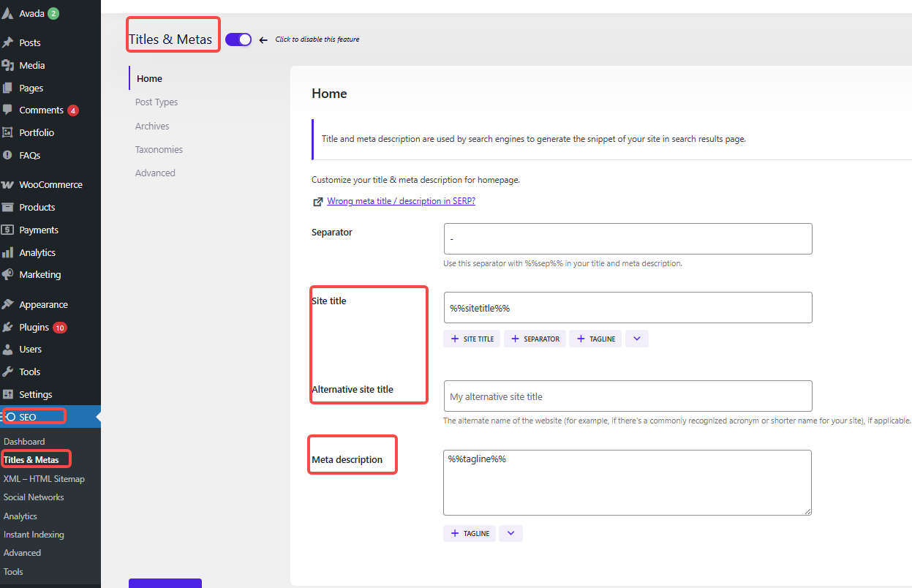Screen dimensions: 912x588
Task: Open XML – HTML Sitemap in SEO submenu
Action: point(44,479)
